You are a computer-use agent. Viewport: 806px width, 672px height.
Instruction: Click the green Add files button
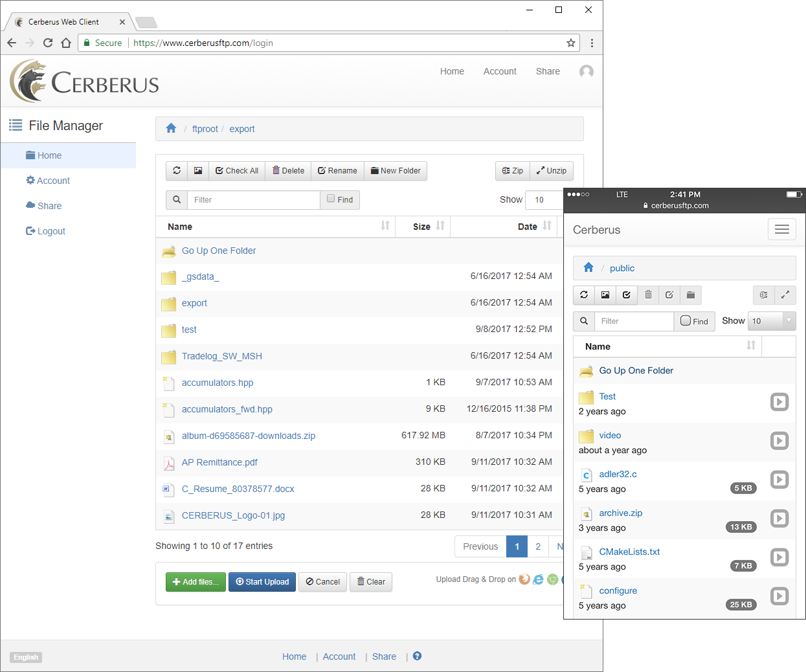point(196,582)
